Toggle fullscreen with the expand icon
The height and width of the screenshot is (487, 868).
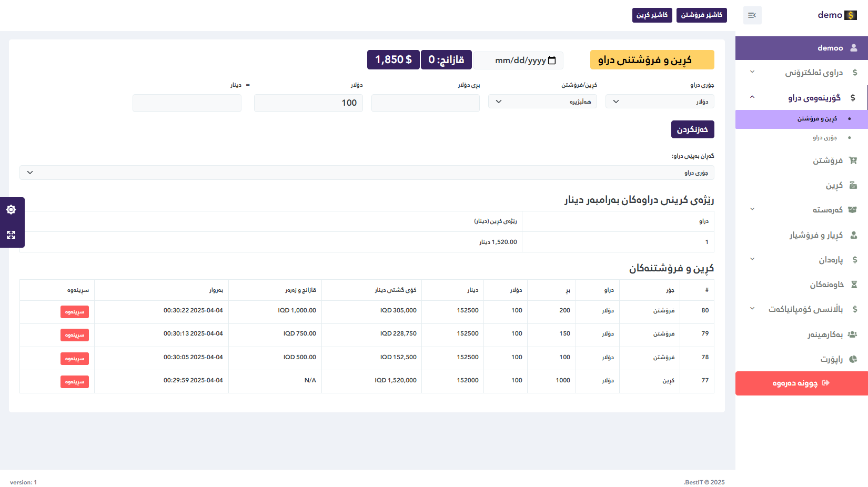tap(11, 235)
